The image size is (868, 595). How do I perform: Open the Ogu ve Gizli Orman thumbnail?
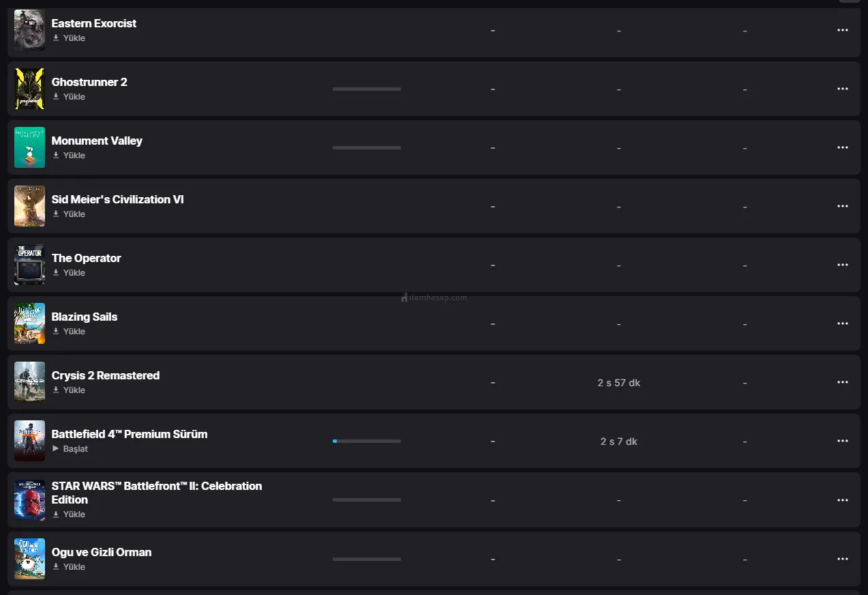pyautogui.click(x=29, y=559)
